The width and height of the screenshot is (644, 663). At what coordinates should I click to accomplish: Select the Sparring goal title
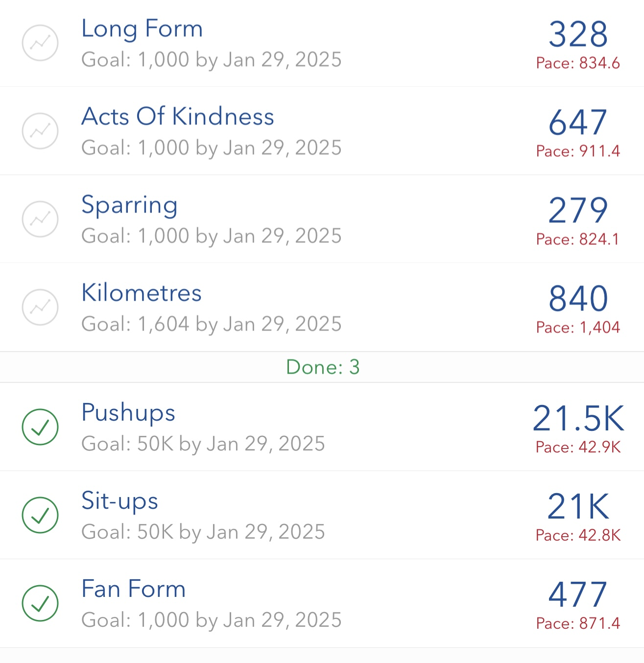(129, 205)
